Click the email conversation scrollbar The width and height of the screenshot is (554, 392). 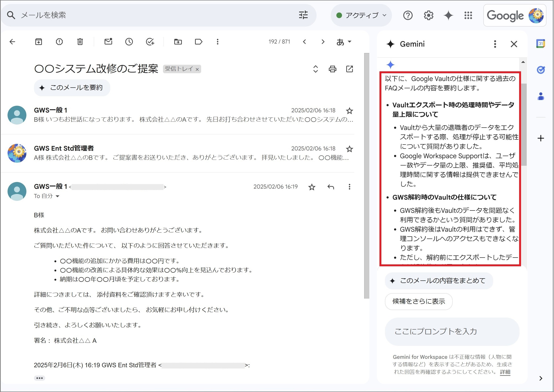click(367, 176)
